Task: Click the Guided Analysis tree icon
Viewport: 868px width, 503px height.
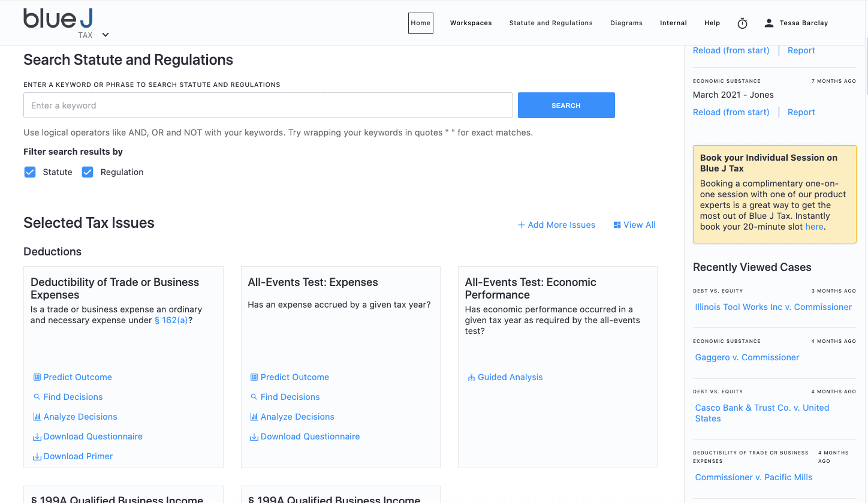Action: click(x=471, y=377)
